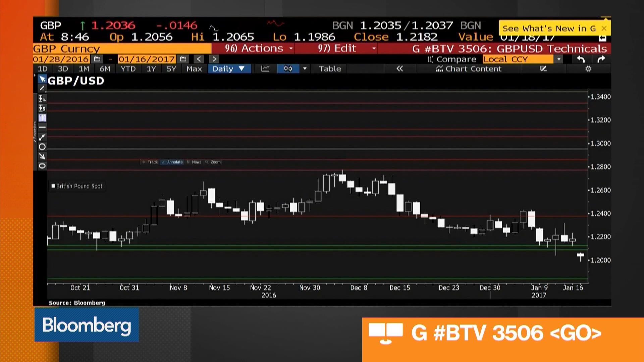Select the pencil line drawing tool
The height and width of the screenshot is (362, 644).
coord(42,88)
